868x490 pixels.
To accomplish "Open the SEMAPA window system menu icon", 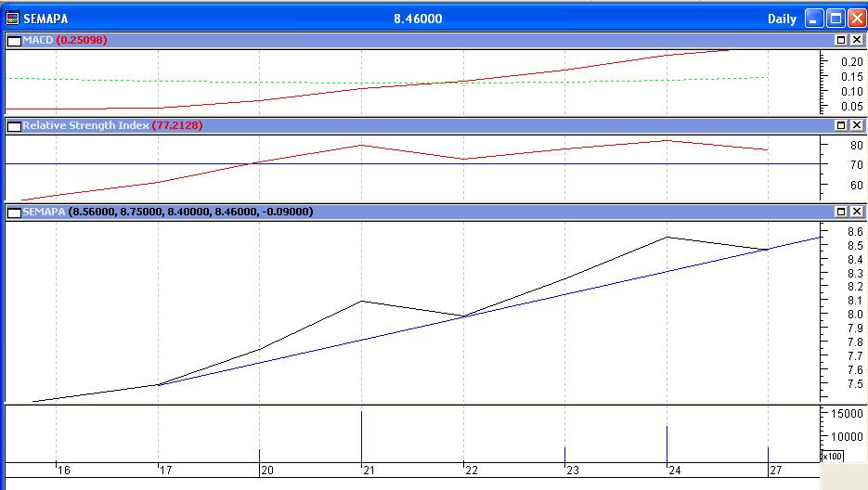I will coord(13,19).
